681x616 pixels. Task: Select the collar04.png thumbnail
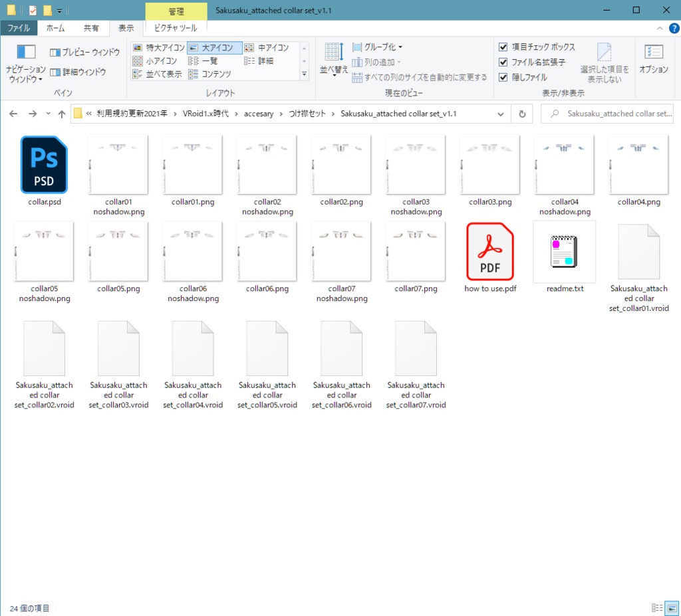pyautogui.click(x=638, y=165)
